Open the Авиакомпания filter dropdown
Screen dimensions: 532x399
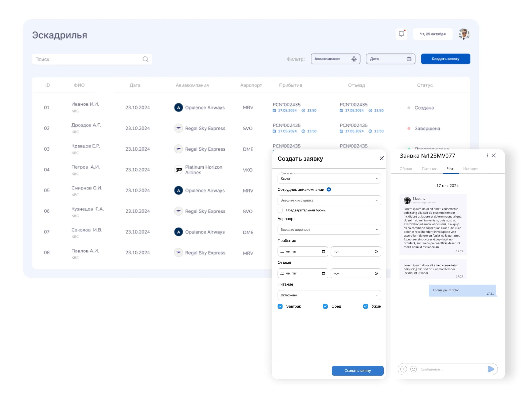tap(335, 59)
